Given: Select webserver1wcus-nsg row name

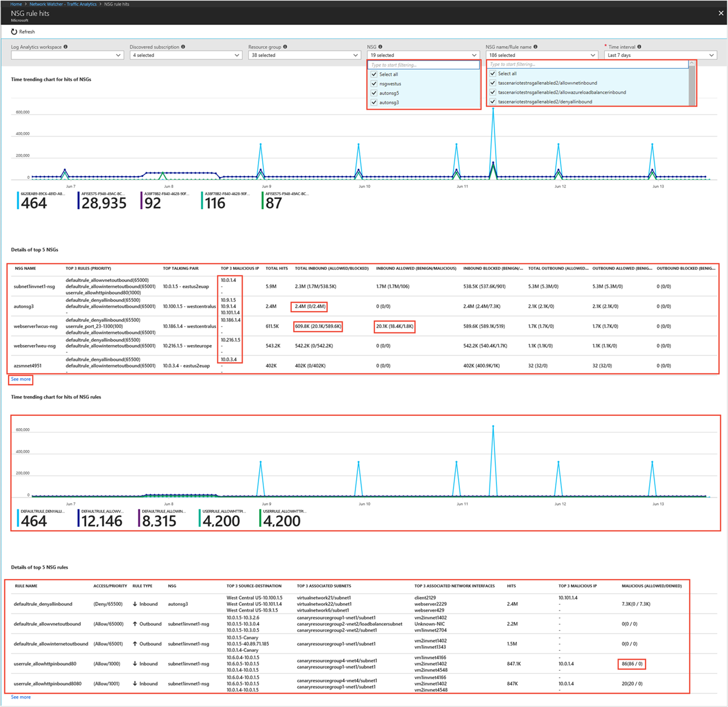Looking at the screenshot, I should click(x=36, y=326).
